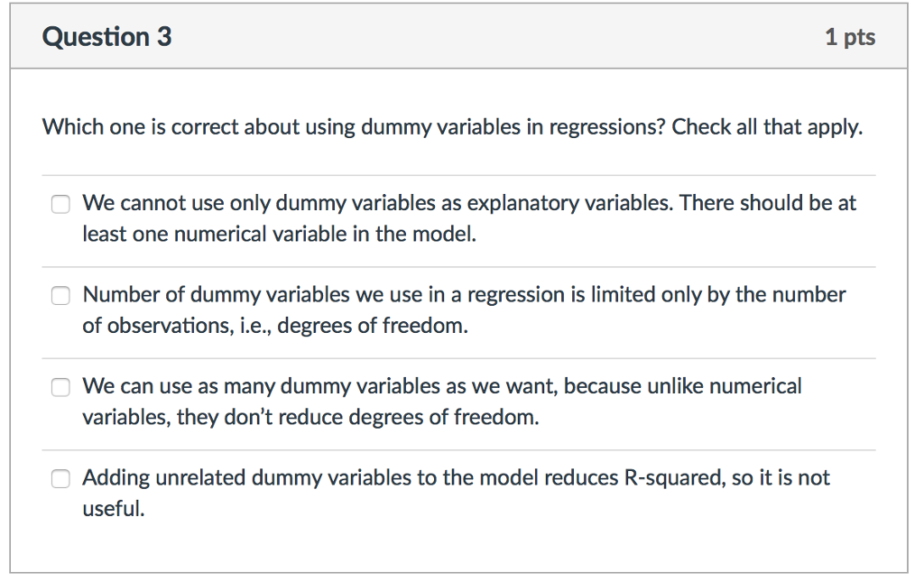Click the phrase 'explanatory variables' in the first option
Image resolution: width=924 pixels, height=582 pixels.
click(569, 203)
